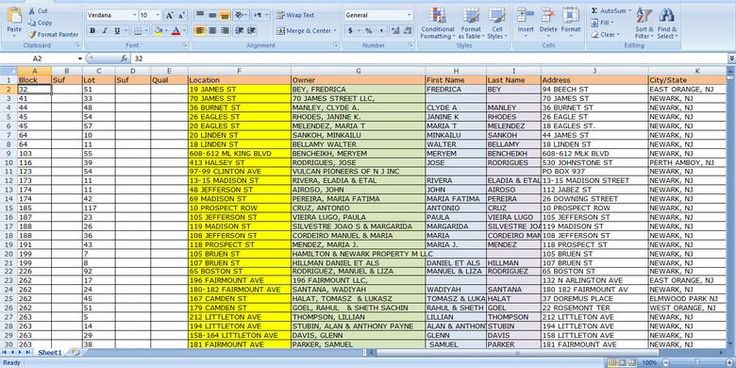Select column F header
Image resolution: width=736 pixels, height=368 pixels.
239,71
